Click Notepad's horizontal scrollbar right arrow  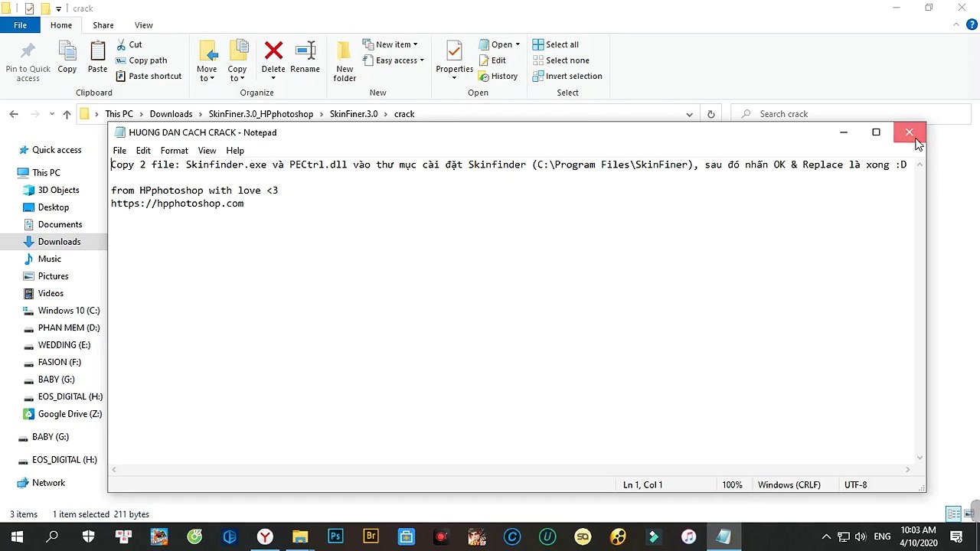tap(908, 469)
